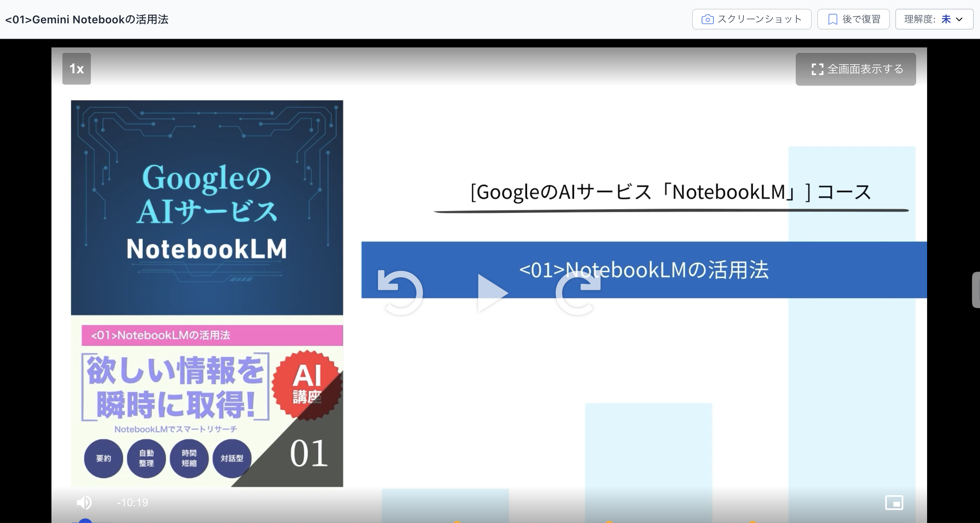Click the NotebookLM course cover image

(x=207, y=293)
